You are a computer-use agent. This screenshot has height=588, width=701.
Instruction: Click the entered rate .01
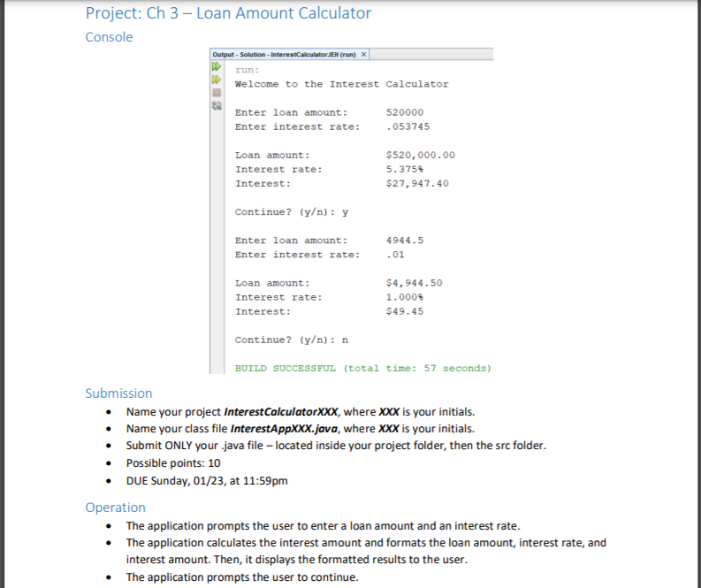point(395,255)
